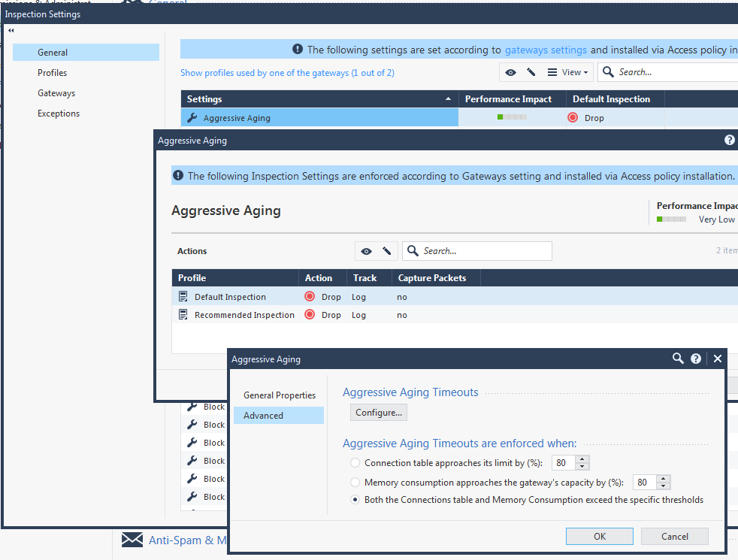Select Profiles in the left navigation
The width and height of the screenshot is (738, 560).
[x=53, y=73]
